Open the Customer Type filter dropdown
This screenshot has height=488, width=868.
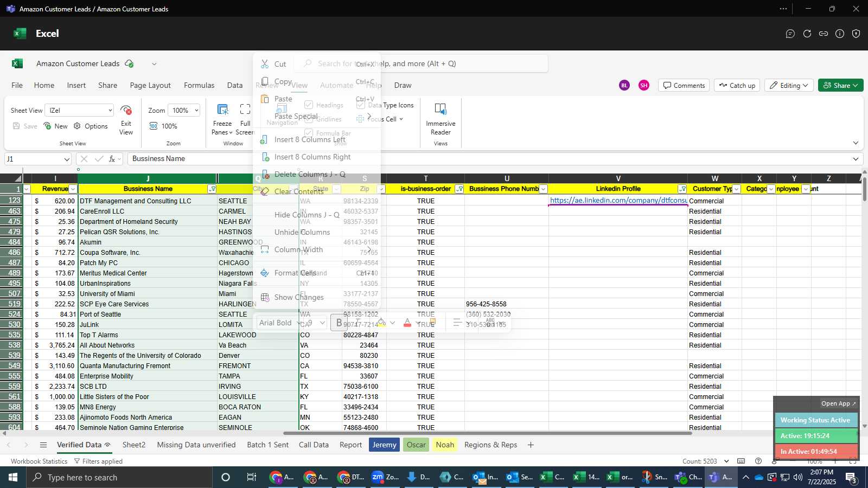point(736,189)
